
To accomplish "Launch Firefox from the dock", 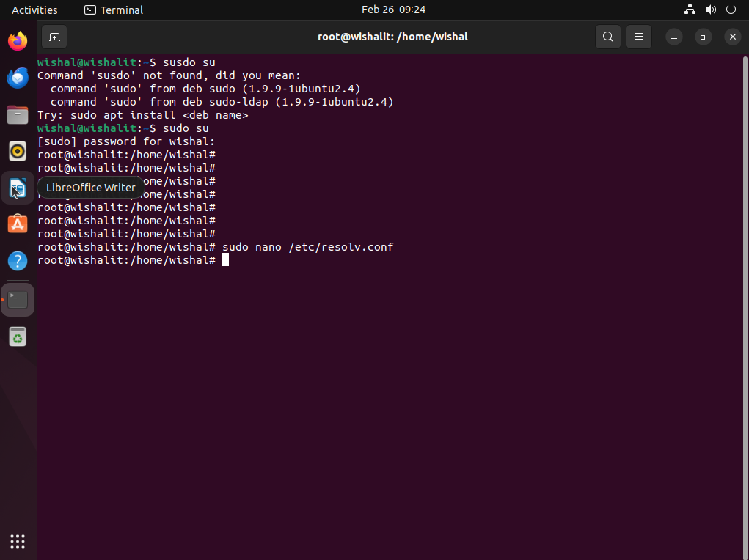I will coord(18,41).
